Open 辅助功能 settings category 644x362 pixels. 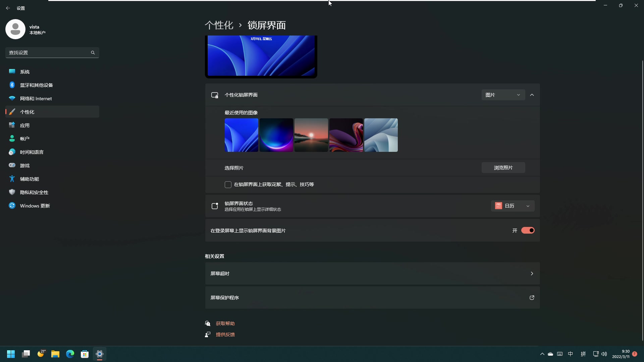pyautogui.click(x=52, y=179)
